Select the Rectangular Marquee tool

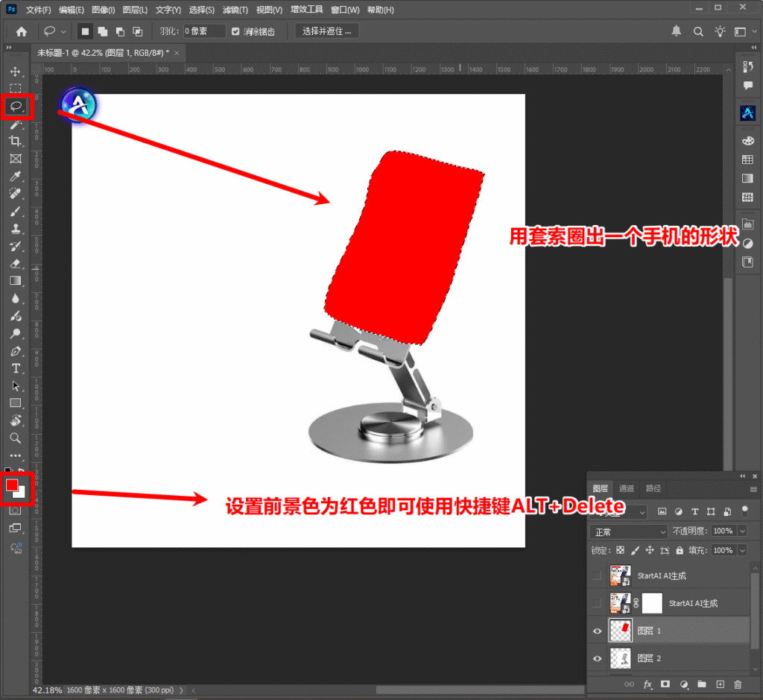pyautogui.click(x=16, y=89)
